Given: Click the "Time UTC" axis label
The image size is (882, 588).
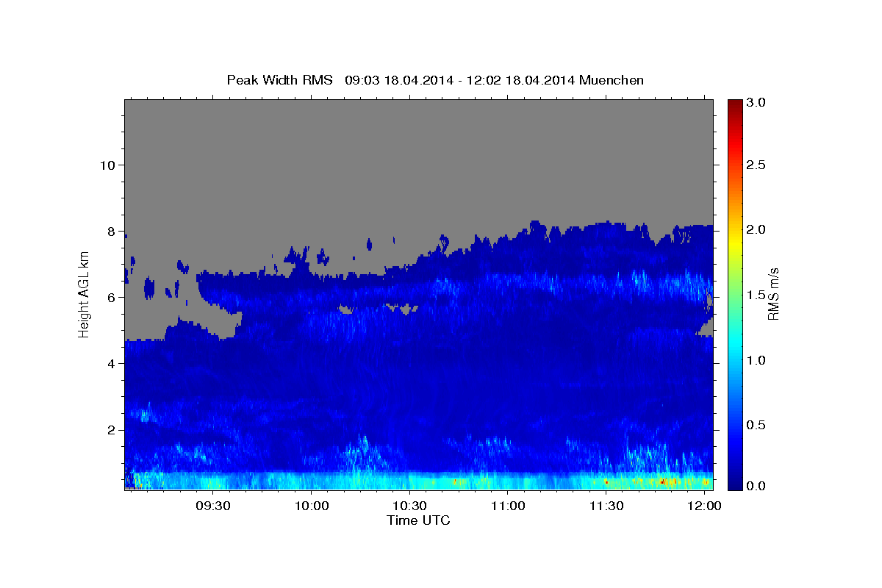Looking at the screenshot, I should coord(418,520).
